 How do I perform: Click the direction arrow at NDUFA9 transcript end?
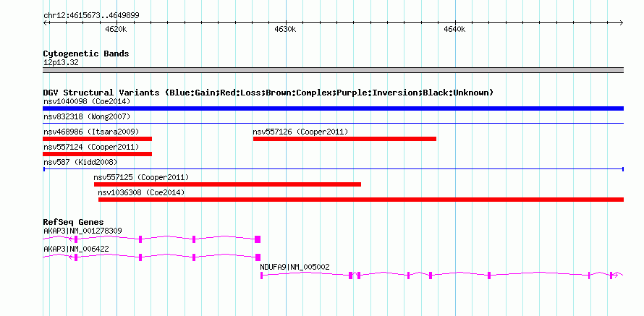[x=616, y=276]
